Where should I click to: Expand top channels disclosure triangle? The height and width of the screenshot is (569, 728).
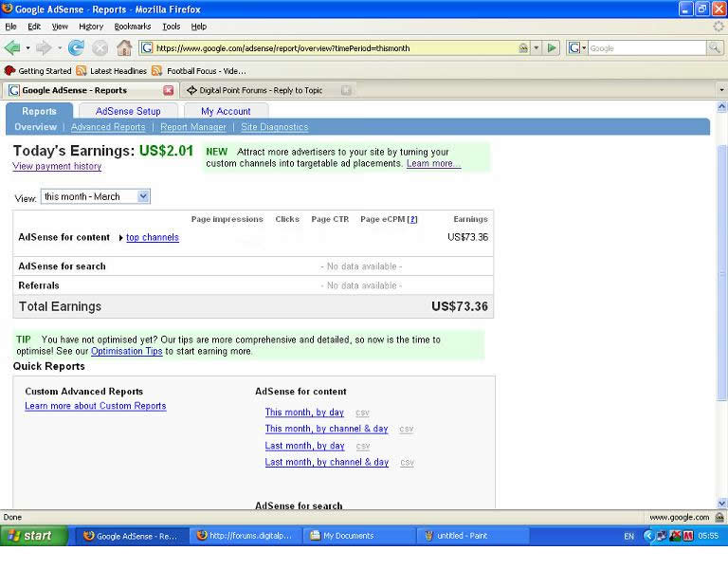point(120,238)
